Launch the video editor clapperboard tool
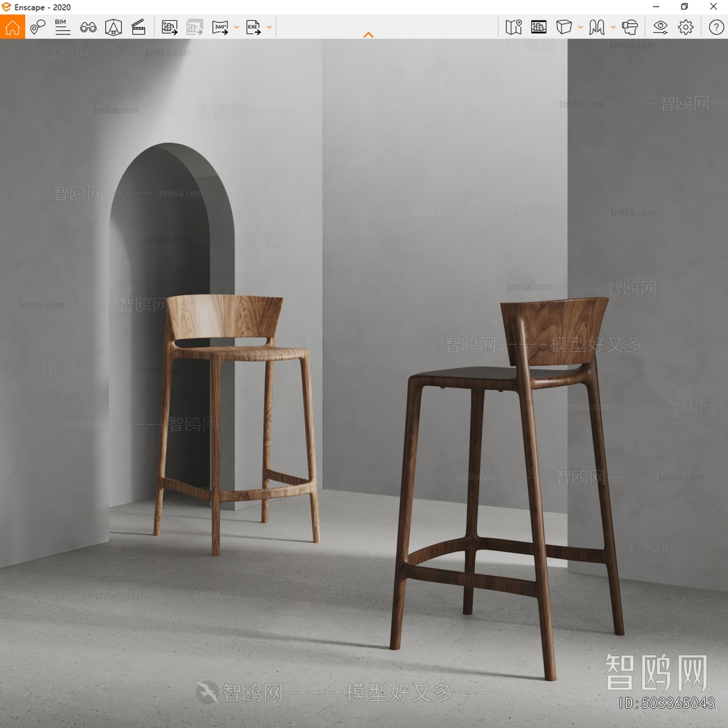 139,28
